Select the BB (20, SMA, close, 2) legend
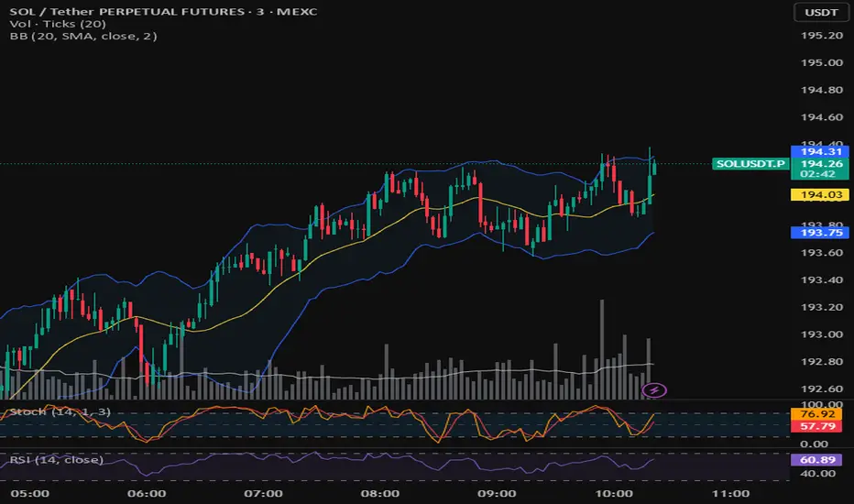Viewport: 854px width, 504px height. click(83, 36)
